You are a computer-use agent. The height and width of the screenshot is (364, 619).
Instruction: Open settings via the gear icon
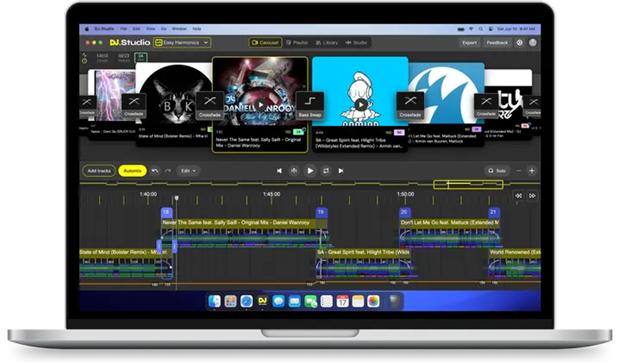click(x=520, y=43)
